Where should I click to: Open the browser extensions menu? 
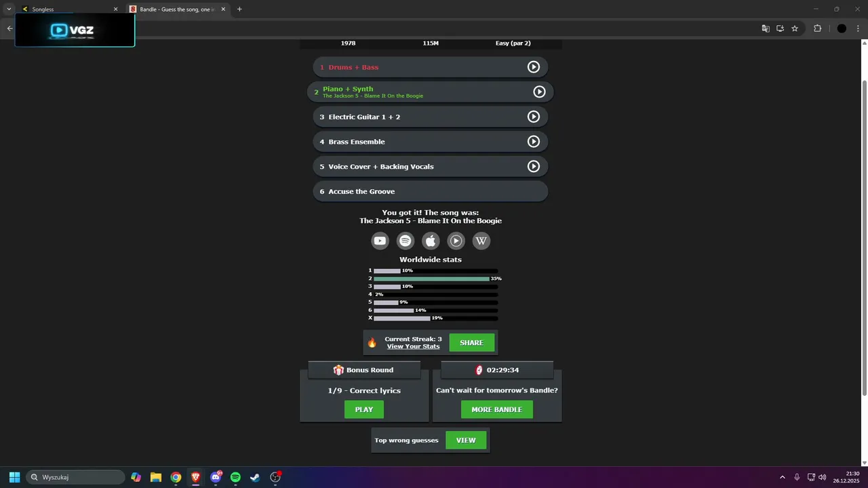pyautogui.click(x=817, y=28)
